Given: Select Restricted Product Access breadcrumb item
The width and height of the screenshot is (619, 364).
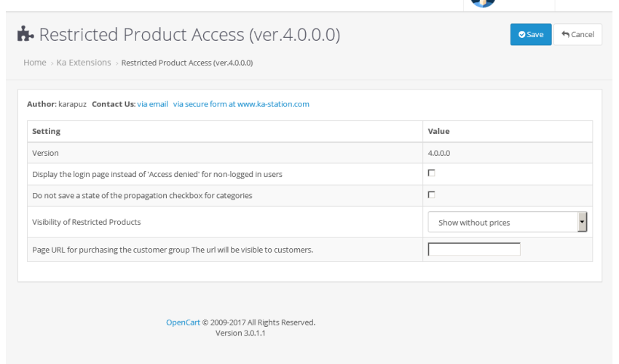Looking at the screenshot, I should [x=187, y=63].
